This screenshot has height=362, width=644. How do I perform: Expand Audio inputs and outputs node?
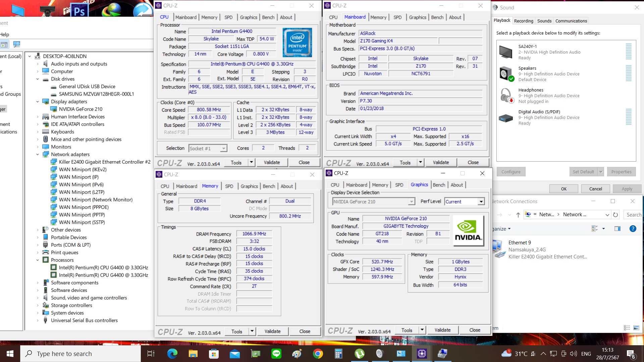point(37,64)
